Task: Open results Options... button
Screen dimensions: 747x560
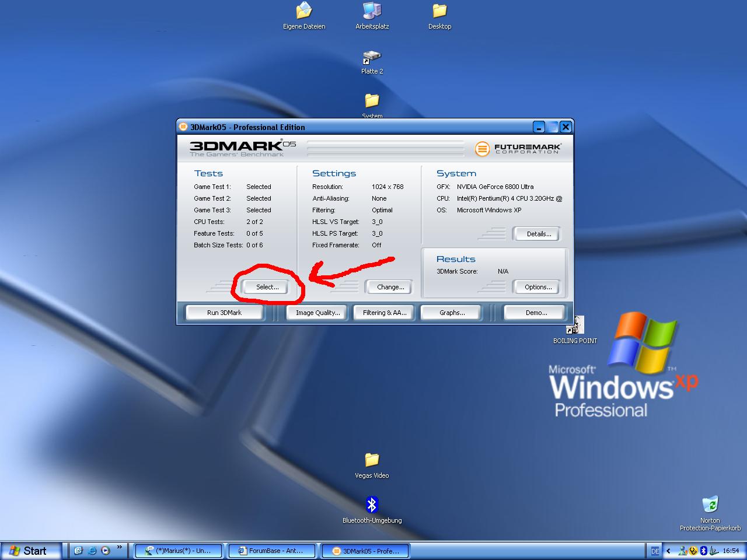Action: 538,286
